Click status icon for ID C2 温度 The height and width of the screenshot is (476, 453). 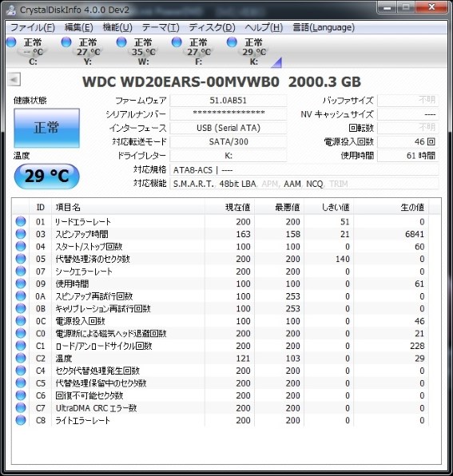(x=21, y=359)
